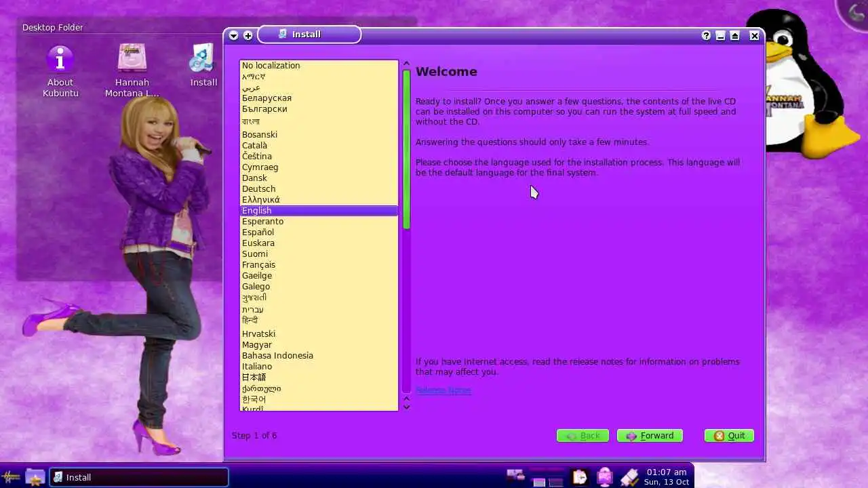Select '한국어' in the language list
The height and width of the screenshot is (488, 868).
coord(319,399)
